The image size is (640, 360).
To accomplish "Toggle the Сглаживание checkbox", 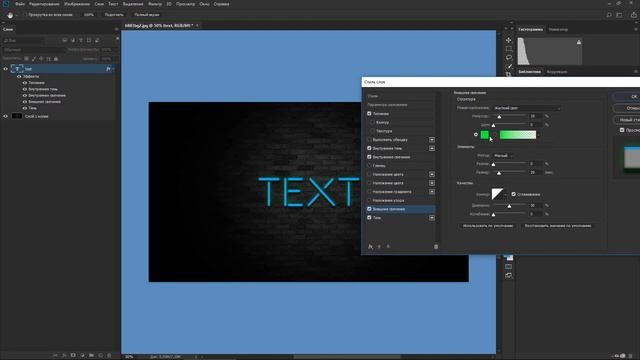I will 514,194.
